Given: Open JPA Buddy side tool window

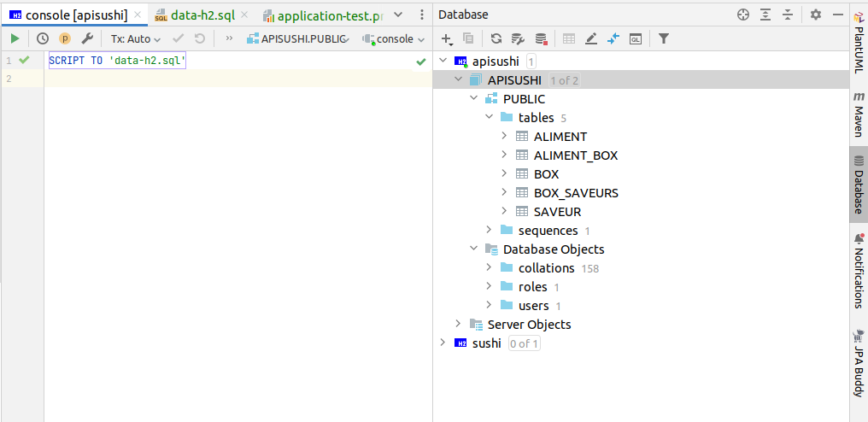Looking at the screenshot, I should (x=859, y=363).
